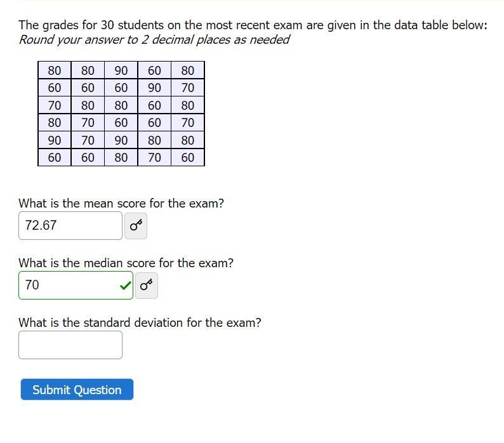Click the sentence about grades for 30 students
This screenshot has width=504, height=443.
(253, 25)
